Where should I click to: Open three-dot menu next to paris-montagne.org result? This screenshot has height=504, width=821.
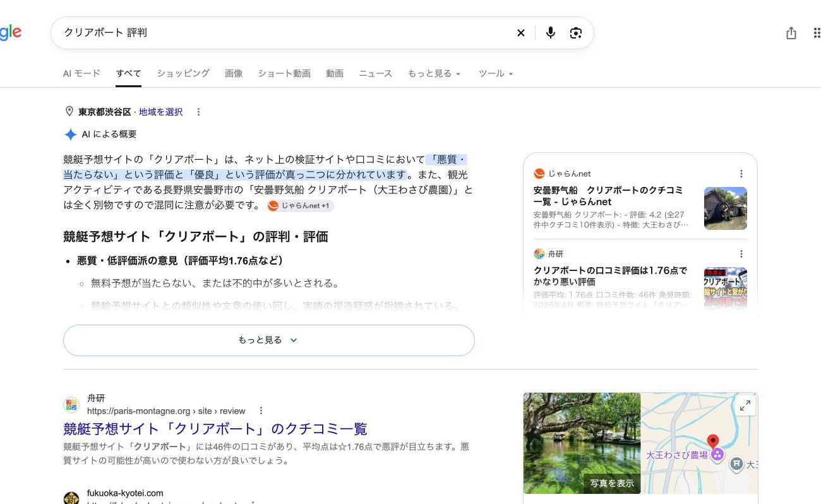point(261,411)
